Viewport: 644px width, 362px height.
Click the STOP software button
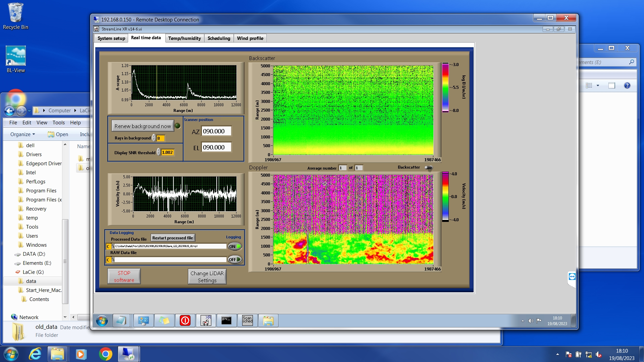[124, 277]
